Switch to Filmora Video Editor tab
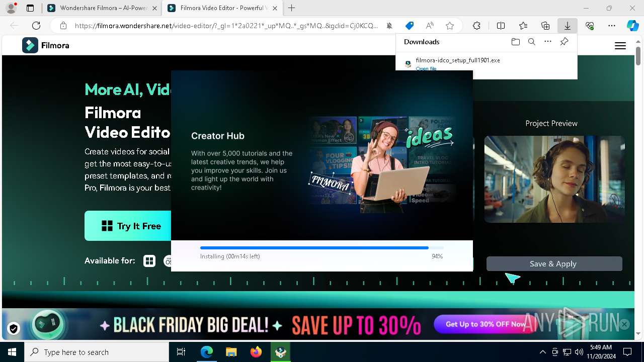The image size is (644, 362). coord(221,8)
